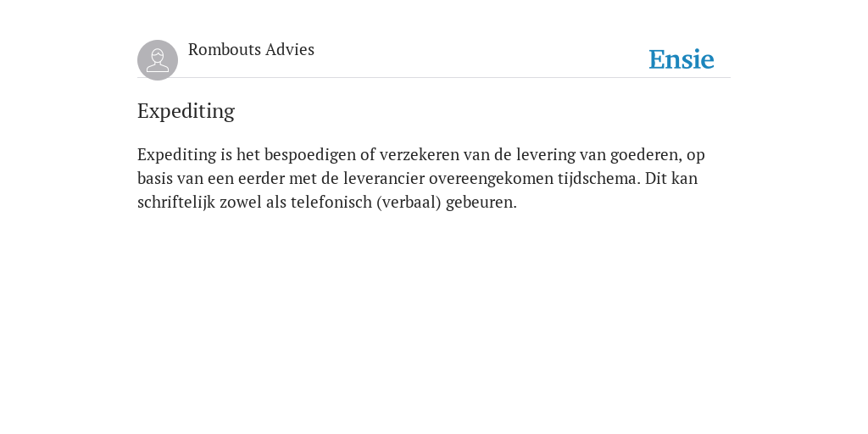Click the word goederen in first line

click(645, 155)
